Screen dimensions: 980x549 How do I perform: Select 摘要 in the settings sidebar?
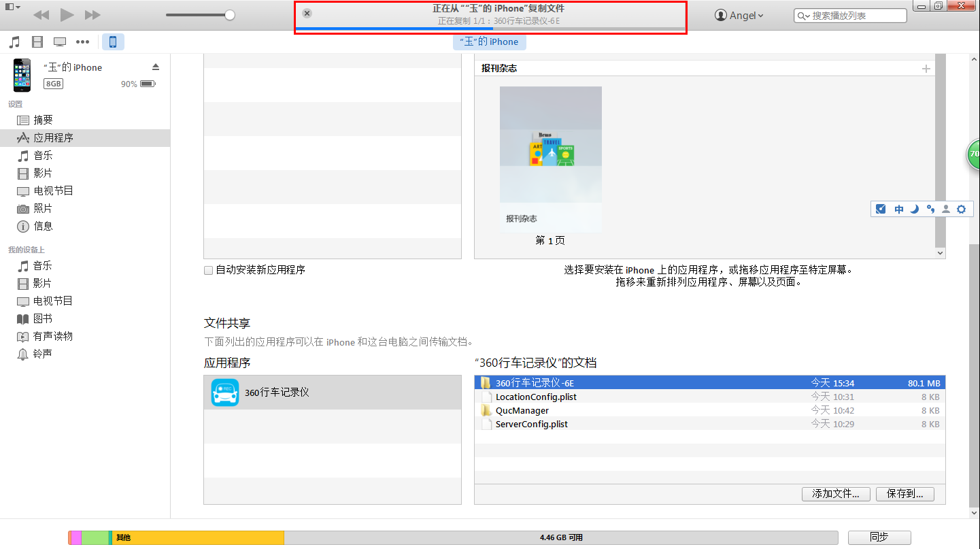tap(43, 120)
